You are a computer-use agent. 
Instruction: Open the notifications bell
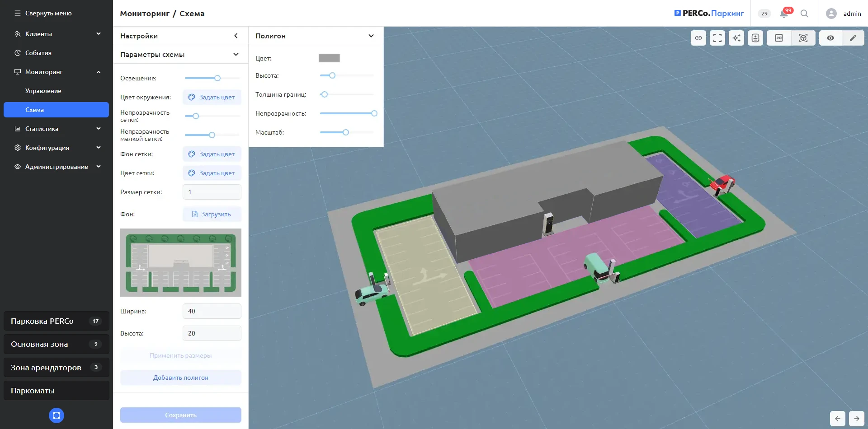click(784, 14)
